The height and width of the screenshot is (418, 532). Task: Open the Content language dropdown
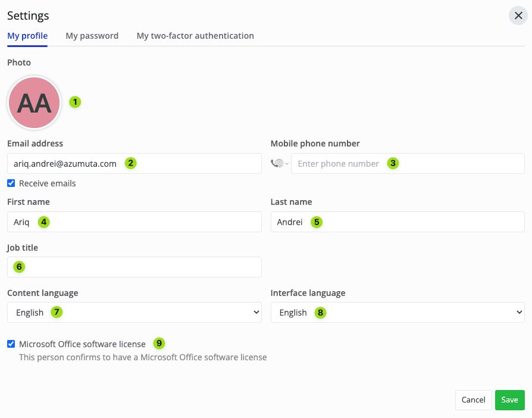point(134,312)
